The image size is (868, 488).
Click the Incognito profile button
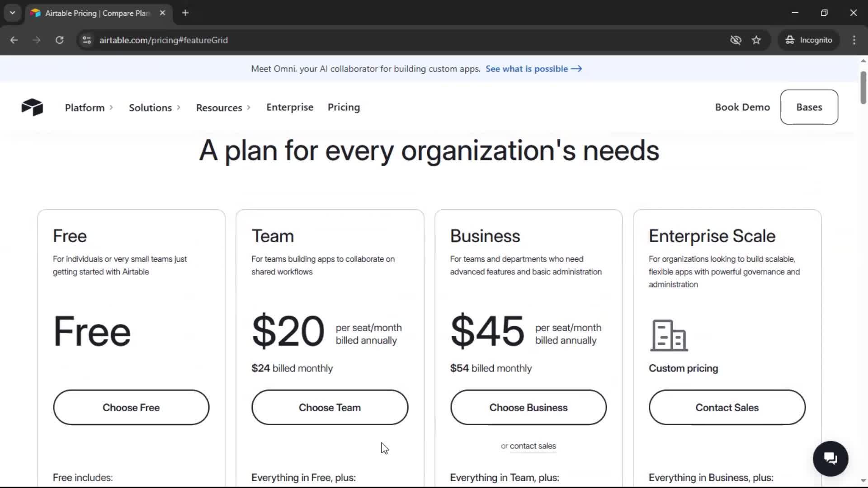click(808, 40)
